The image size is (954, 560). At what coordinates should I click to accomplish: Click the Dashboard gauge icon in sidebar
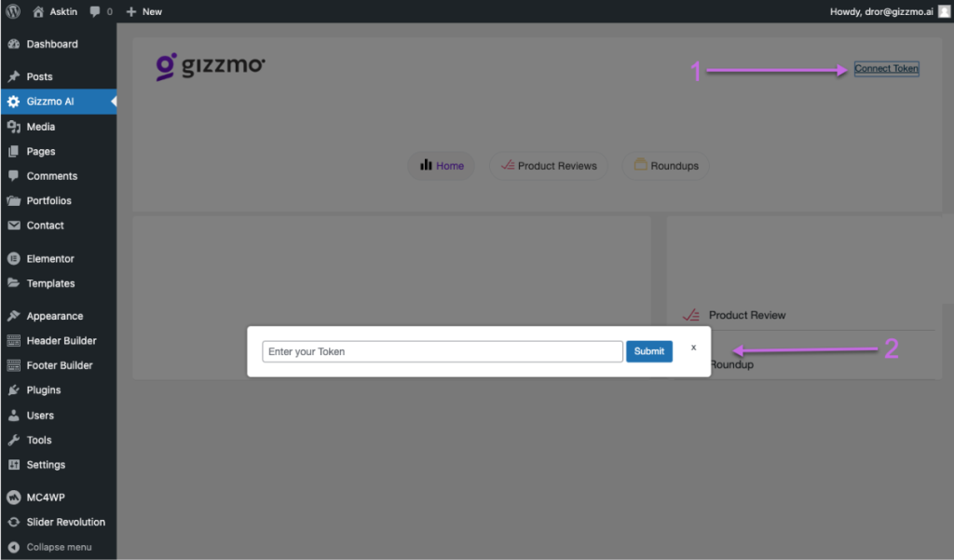point(13,44)
